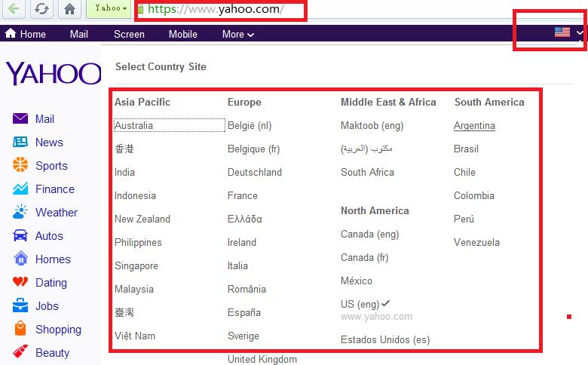The height and width of the screenshot is (365, 588).
Task: Click the browser back arrow button
Action: 14,8
